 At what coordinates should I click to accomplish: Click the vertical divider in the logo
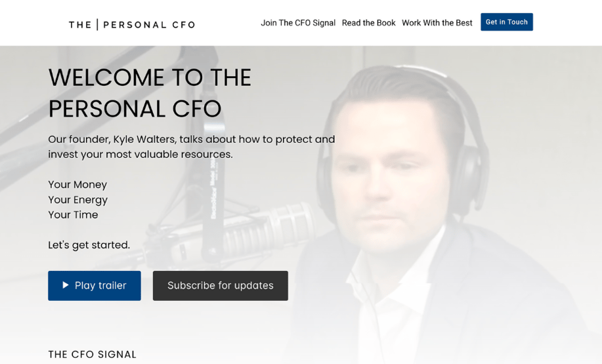98,25
